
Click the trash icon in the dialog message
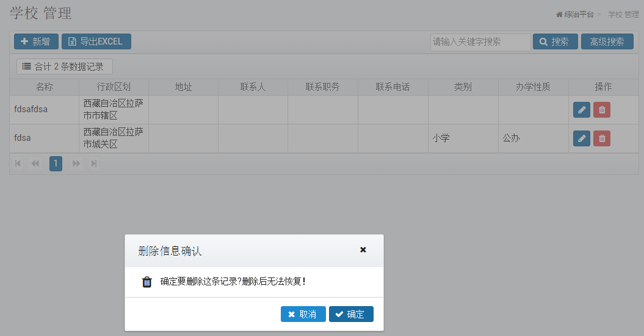tap(147, 282)
